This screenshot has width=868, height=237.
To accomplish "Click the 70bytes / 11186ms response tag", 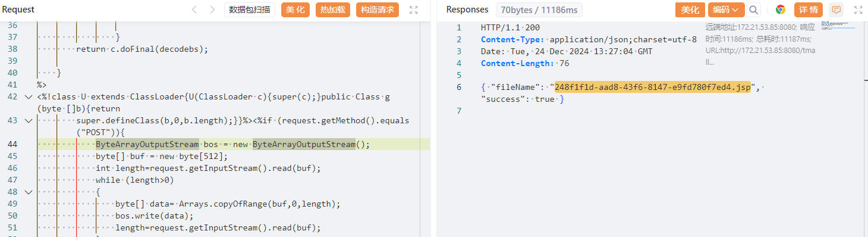I will [x=539, y=10].
